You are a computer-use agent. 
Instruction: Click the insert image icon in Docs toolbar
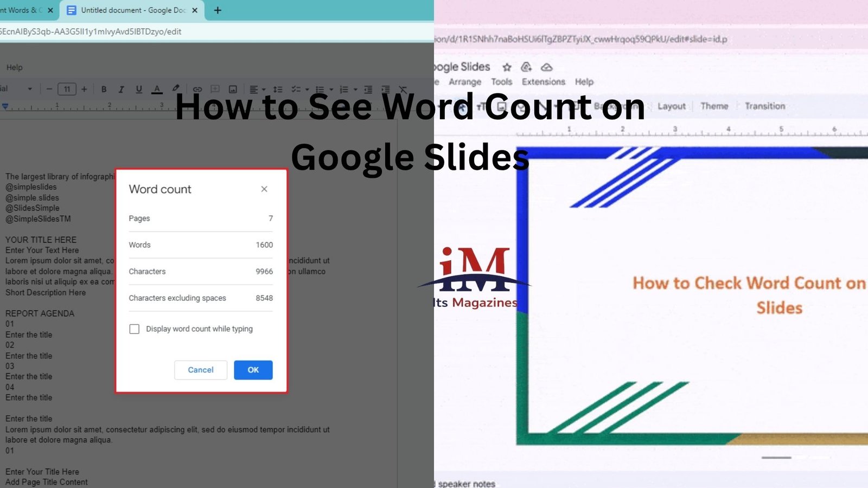pyautogui.click(x=233, y=89)
